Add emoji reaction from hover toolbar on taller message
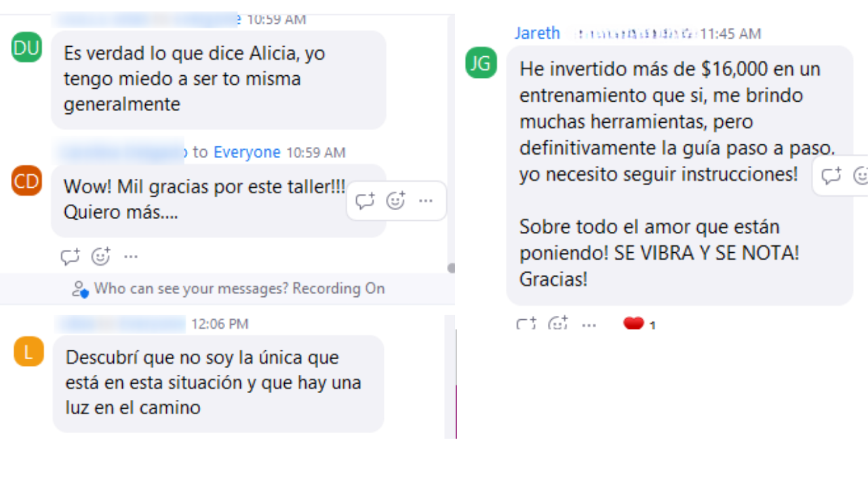 click(x=395, y=201)
